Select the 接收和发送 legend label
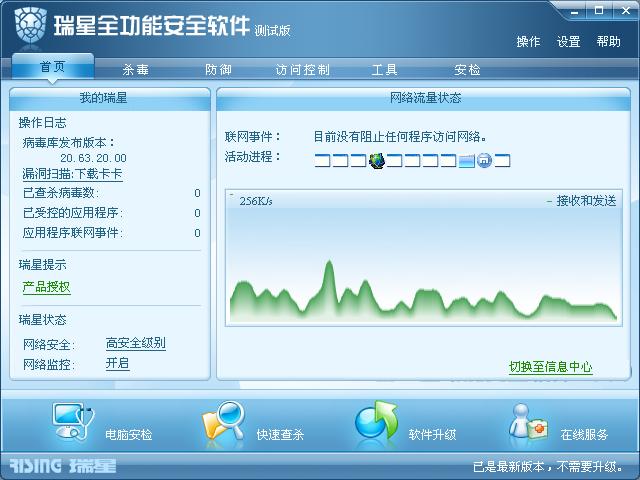Screen dimensions: 640x480 (586, 201)
